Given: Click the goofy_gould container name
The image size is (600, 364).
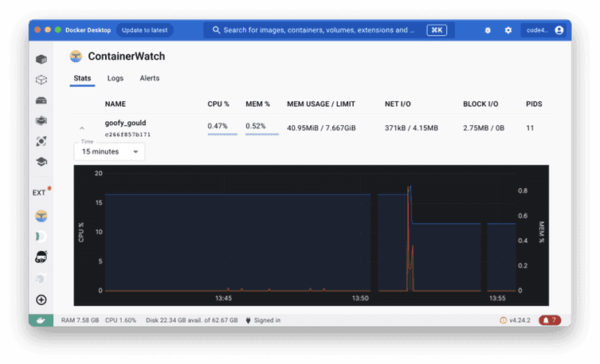Looking at the screenshot, I should (x=125, y=123).
